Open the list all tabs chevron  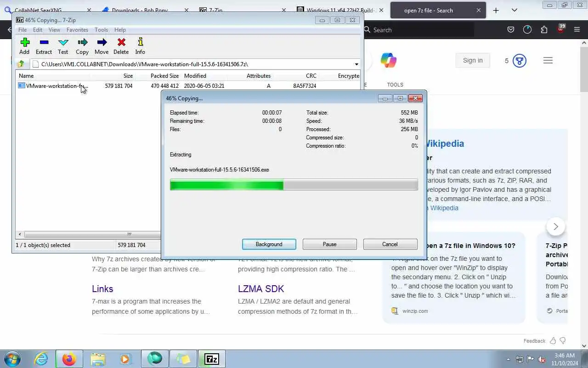(514, 10)
